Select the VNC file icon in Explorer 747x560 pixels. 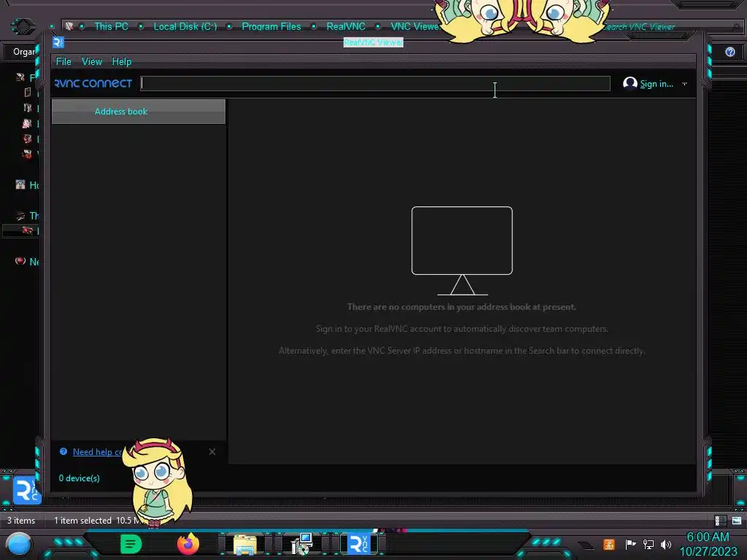coord(27,491)
